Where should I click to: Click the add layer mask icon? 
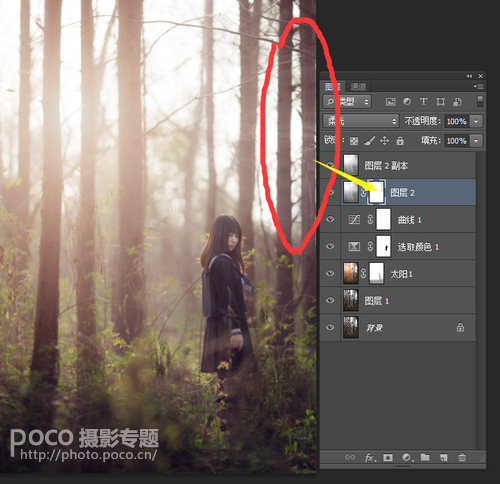(x=388, y=458)
